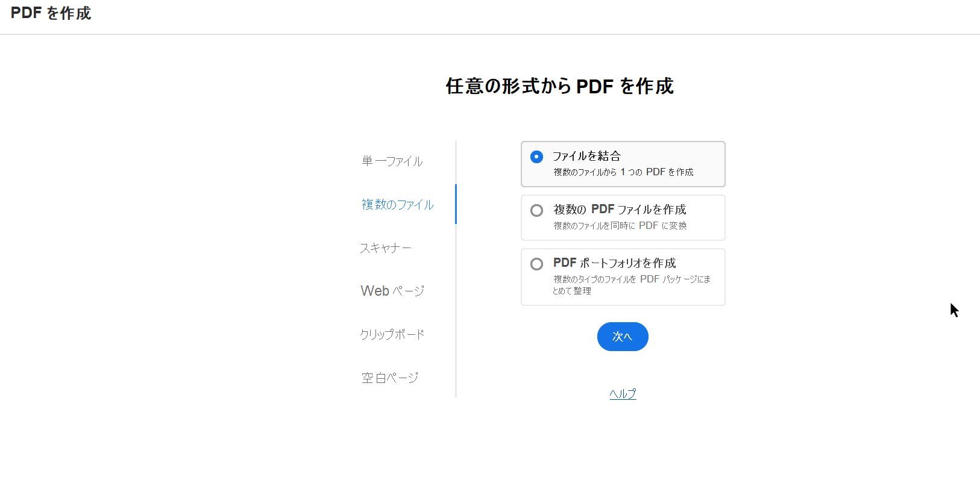Screen dimensions: 980x492
Task: Choose Web ページ from the sidebar
Action: (392, 291)
